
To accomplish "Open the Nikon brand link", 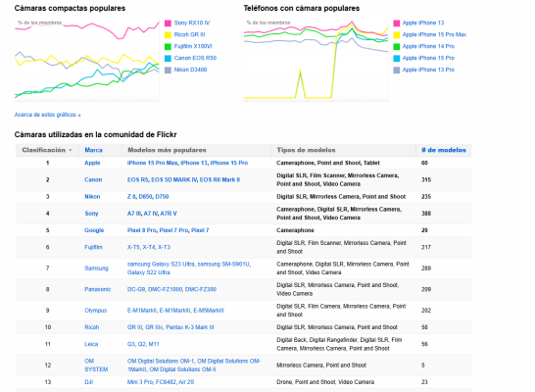I will click(92, 197).
